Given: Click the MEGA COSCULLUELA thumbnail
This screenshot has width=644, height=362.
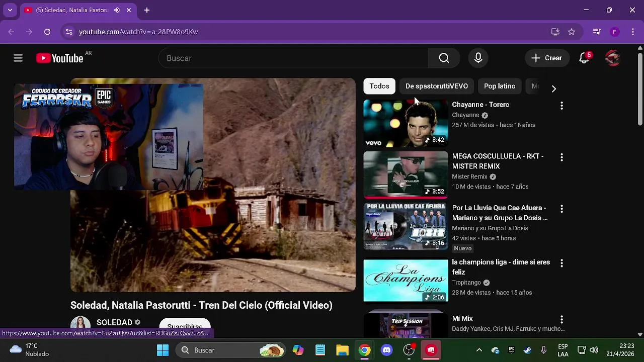Looking at the screenshot, I should pos(406,175).
